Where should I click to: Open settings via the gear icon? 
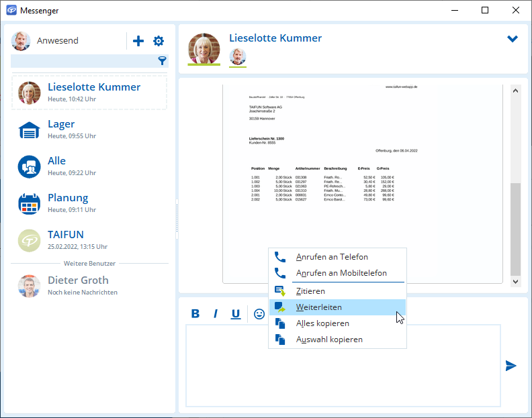coord(159,41)
